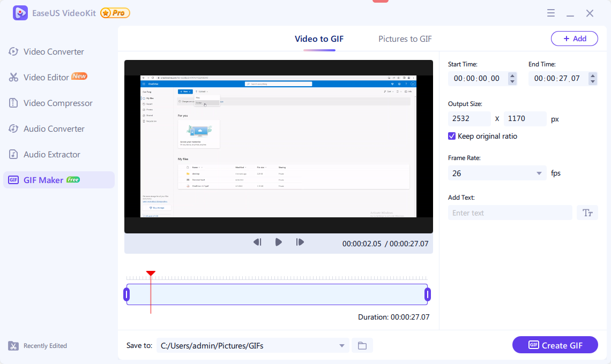The height and width of the screenshot is (364, 611).
Task: Click the Video Compressor sidebar icon
Action: pyautogui.click(x=13, y=103)
